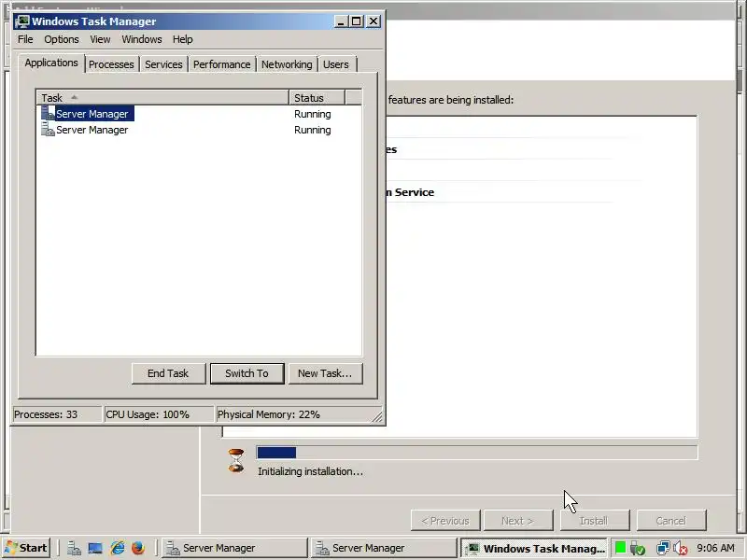Click the security status tray icon
The image size is (747, 560).
(638, 549)
